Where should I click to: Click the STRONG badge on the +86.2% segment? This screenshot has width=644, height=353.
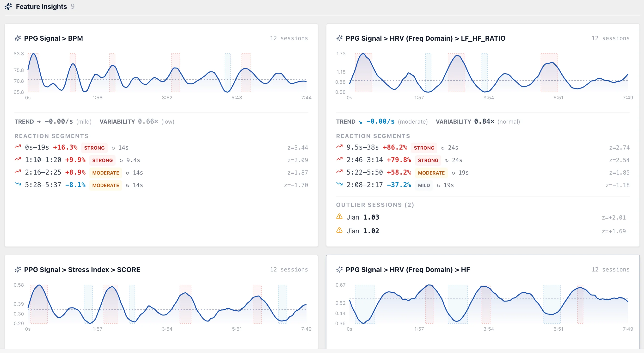pyautogui.click(x=424, y=148)
